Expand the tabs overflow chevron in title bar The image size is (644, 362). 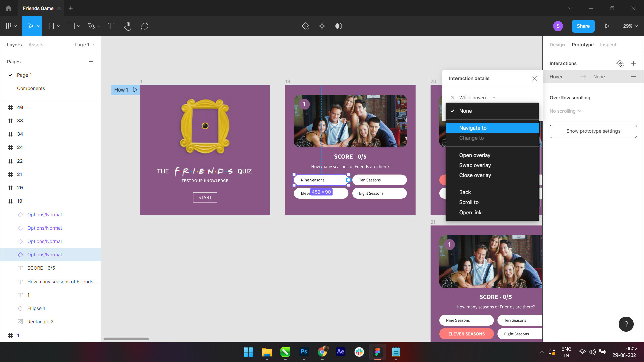click(570, 8)
